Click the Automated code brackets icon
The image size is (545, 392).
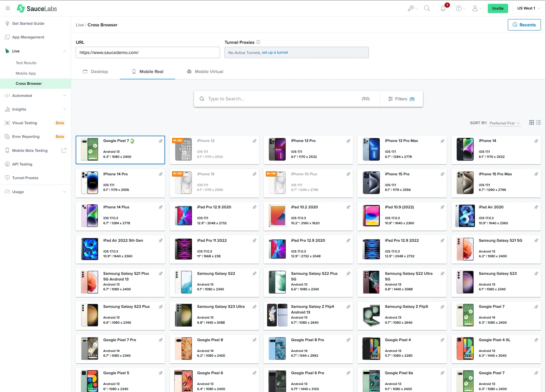[7, 96]
